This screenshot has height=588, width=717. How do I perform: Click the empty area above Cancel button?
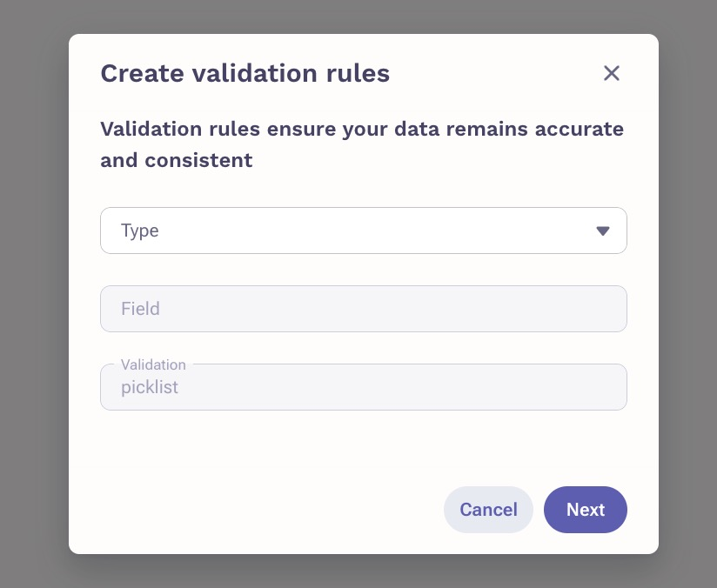[488, 448]
